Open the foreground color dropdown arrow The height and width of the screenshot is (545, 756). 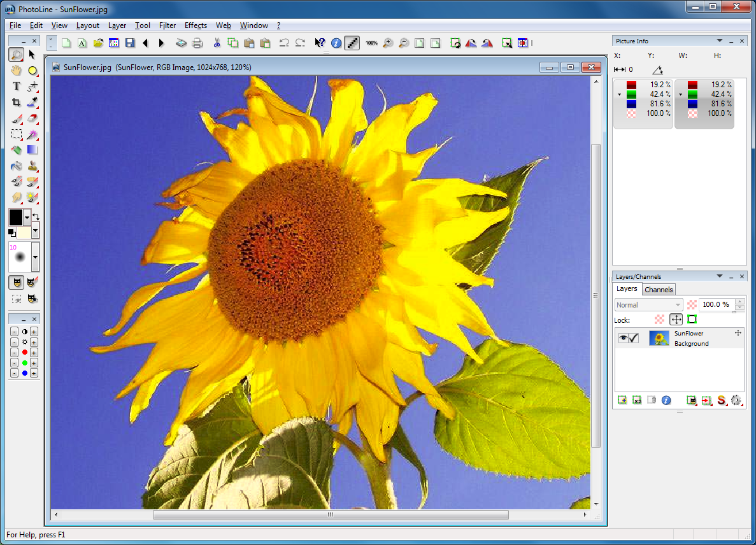point(27,217)
